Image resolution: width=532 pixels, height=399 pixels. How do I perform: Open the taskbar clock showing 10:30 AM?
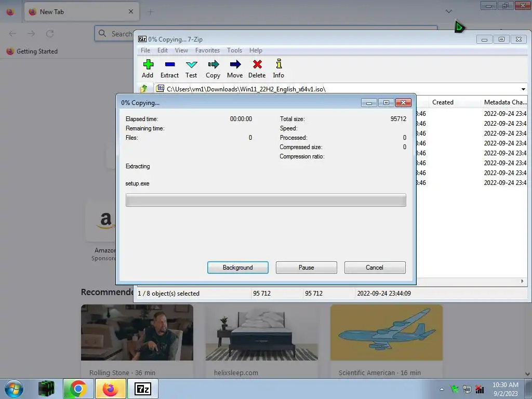tap(506, 389)
